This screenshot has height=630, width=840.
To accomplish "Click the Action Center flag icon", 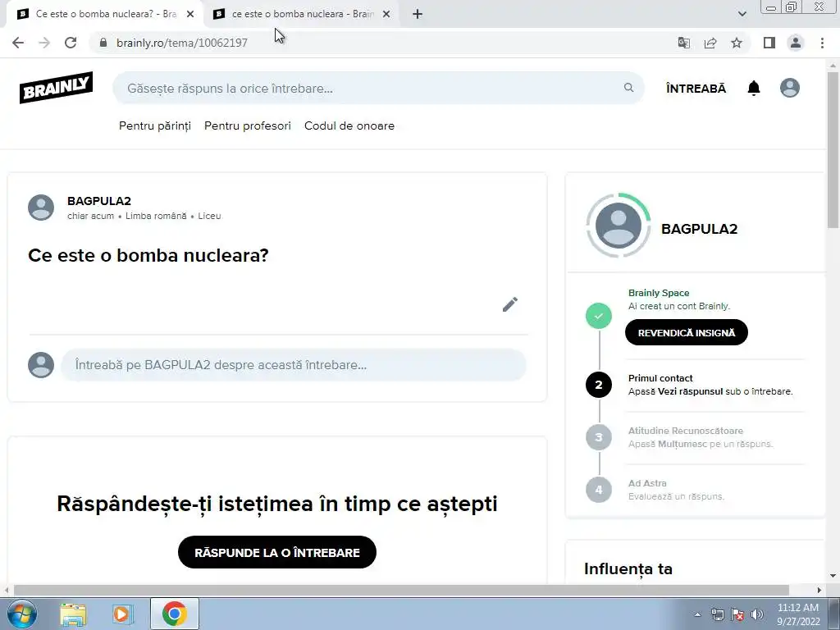I will [737, 614].
